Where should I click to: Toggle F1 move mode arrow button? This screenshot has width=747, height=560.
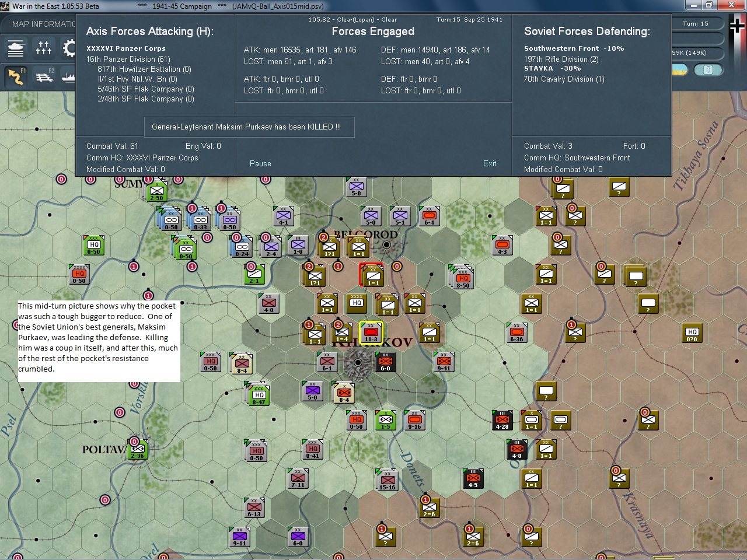click(16, 76)
